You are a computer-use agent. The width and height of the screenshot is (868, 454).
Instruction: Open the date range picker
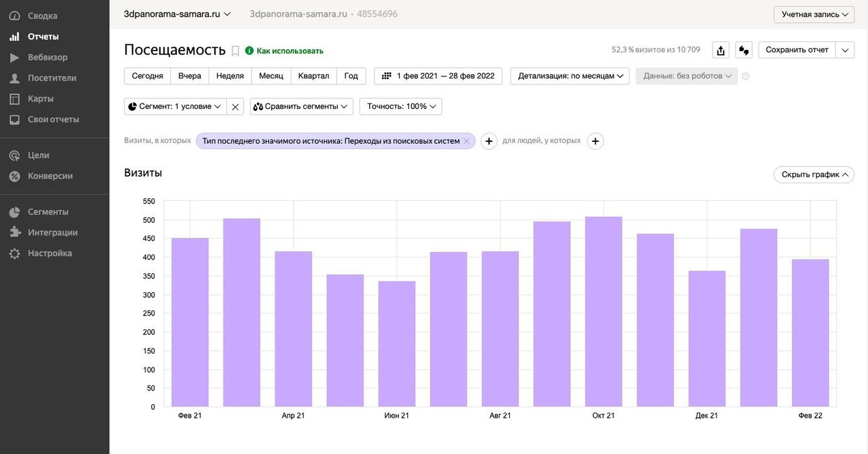tap(439, 76)
